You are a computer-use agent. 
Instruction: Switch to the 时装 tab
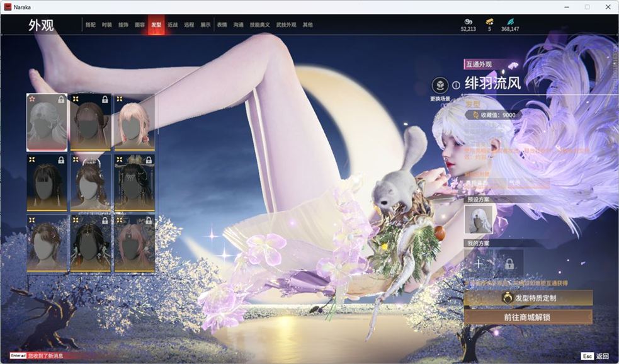pyautogui.click(x=107, y=25)
